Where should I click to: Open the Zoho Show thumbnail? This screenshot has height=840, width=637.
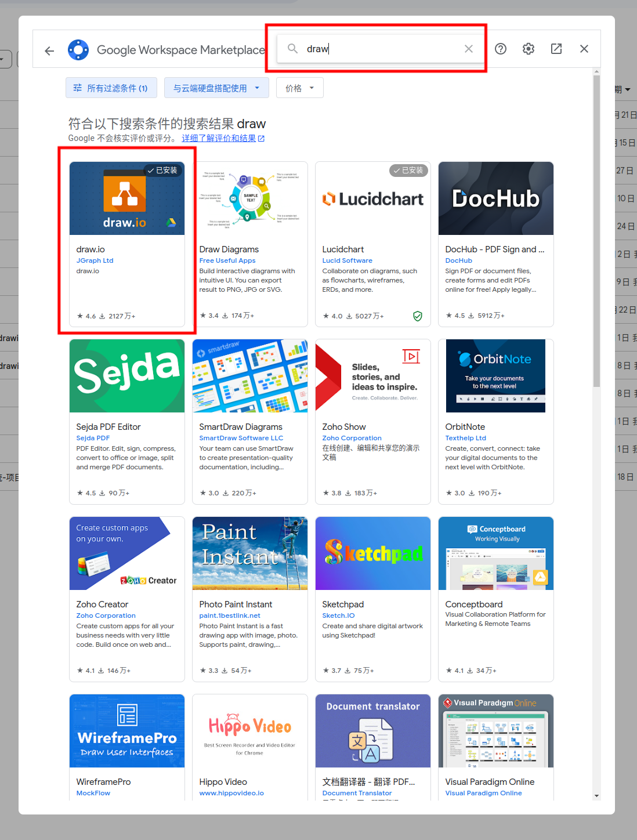[373, 376]
